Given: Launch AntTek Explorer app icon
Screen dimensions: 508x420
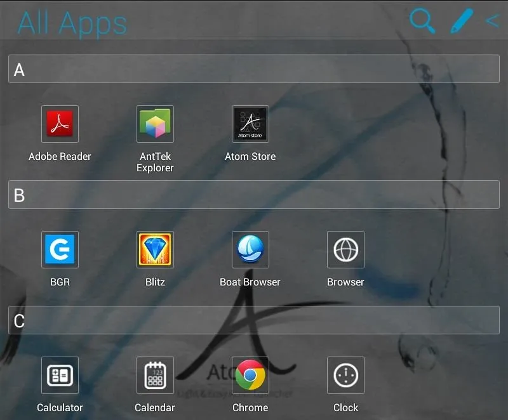Looking at the screenshot, I should point(155,124).
